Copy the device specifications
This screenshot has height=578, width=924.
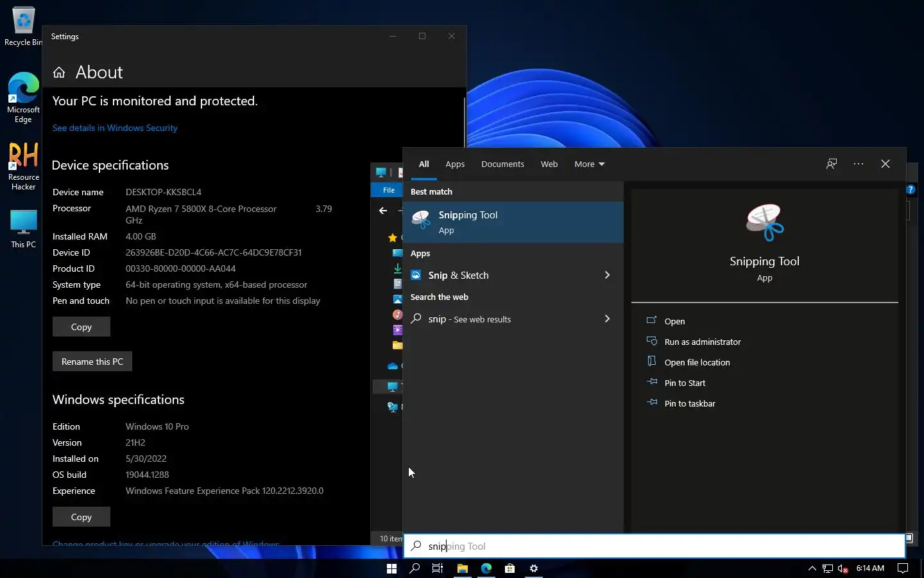pyautogui.click(x=81, y=327)
